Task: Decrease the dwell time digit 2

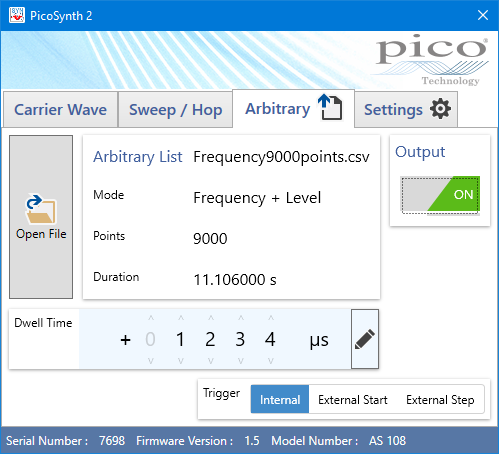Action: 211,361
